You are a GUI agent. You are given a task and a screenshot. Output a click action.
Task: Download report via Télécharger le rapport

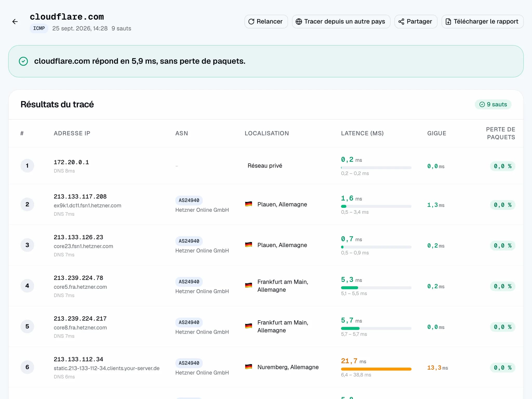click(x=482, y=22)
